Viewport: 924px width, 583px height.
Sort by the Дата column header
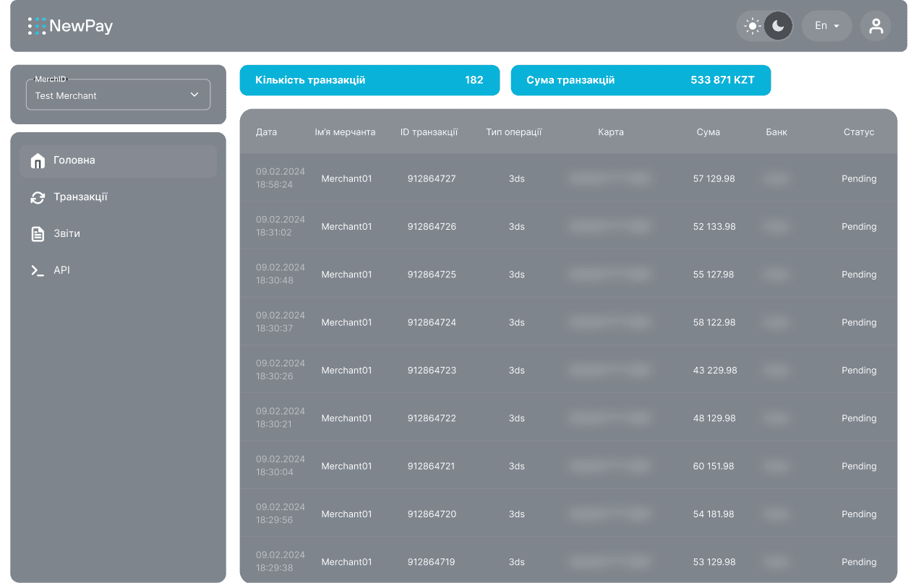[266, 132]
